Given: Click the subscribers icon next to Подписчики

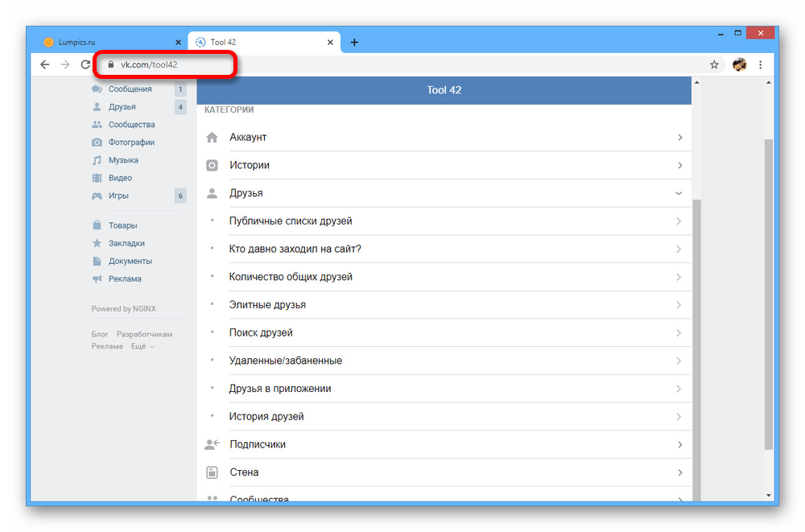Looking at the screenshot, I should pos(212,445).
